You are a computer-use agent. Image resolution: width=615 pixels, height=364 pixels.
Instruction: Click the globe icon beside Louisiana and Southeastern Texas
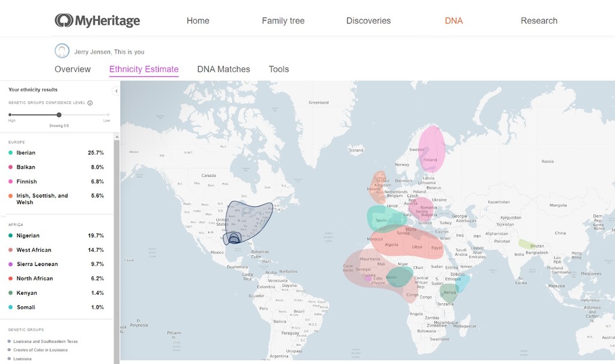coord(10,341)
